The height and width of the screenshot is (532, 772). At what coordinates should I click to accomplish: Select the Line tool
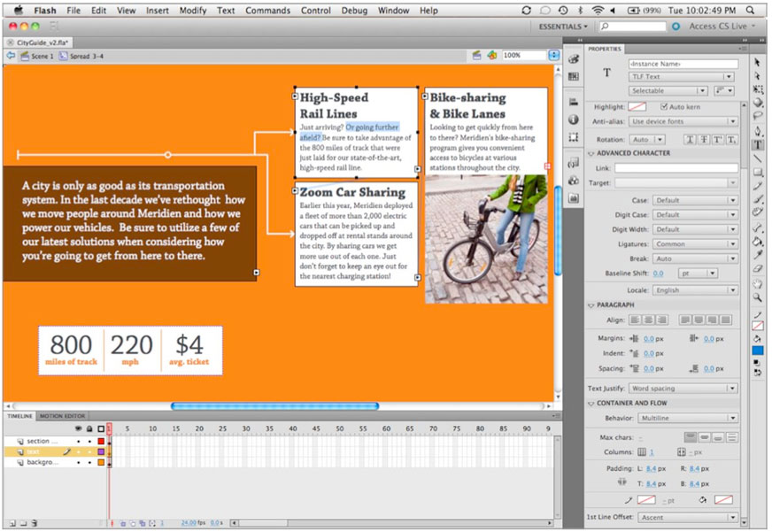point(757,158)
